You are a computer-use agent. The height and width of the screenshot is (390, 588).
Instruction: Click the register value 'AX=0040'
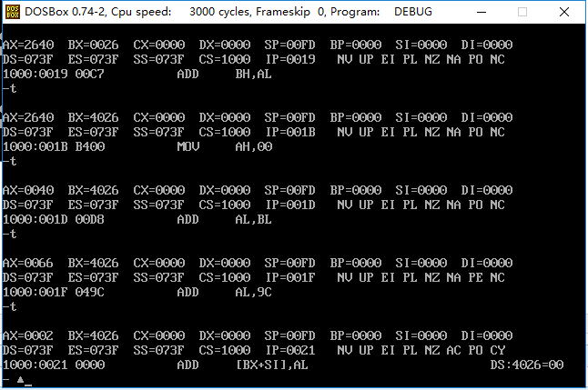point(28,190)
